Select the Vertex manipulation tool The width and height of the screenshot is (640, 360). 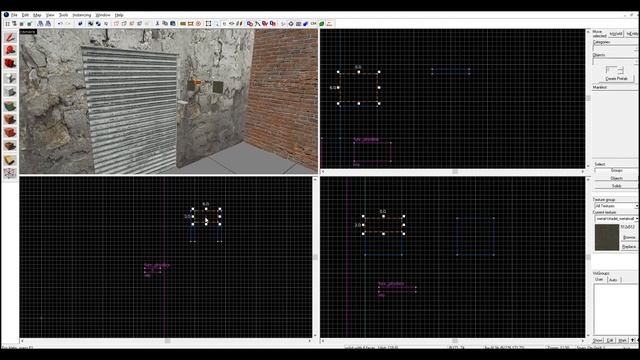[x=10, y=173]
